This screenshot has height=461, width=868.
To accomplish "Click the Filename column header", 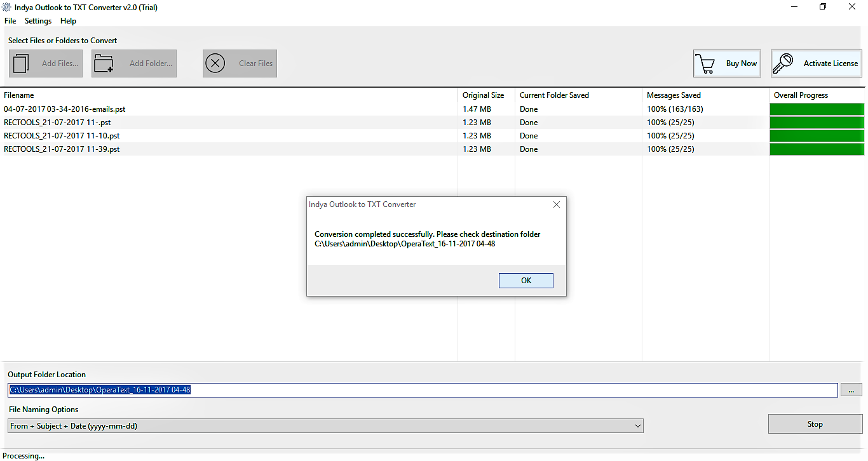I will (19, 95).
